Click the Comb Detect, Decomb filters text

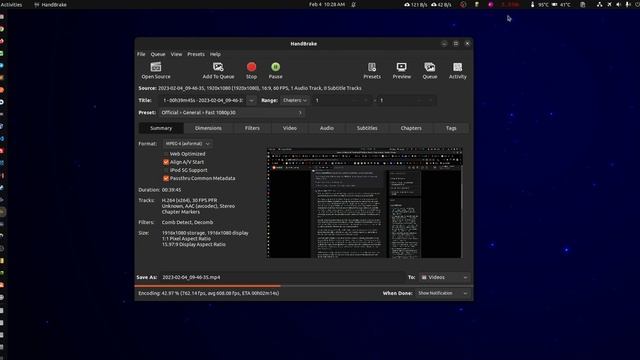pyautogui.click(x=187, y=222)
